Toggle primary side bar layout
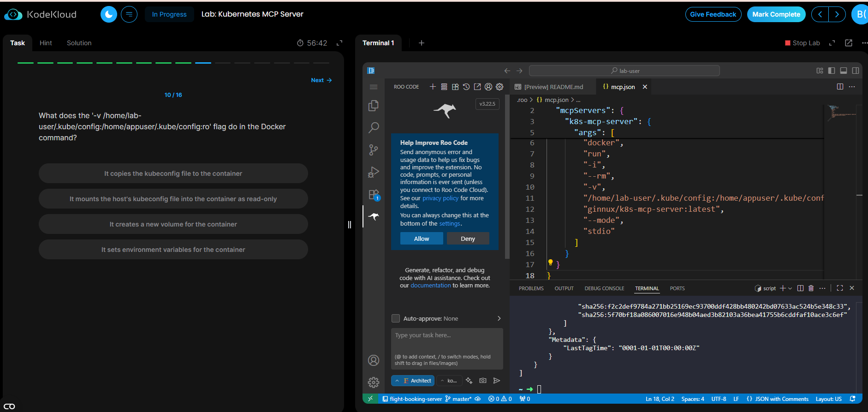This screenshot has height=412, width=868. pos(832,71)
